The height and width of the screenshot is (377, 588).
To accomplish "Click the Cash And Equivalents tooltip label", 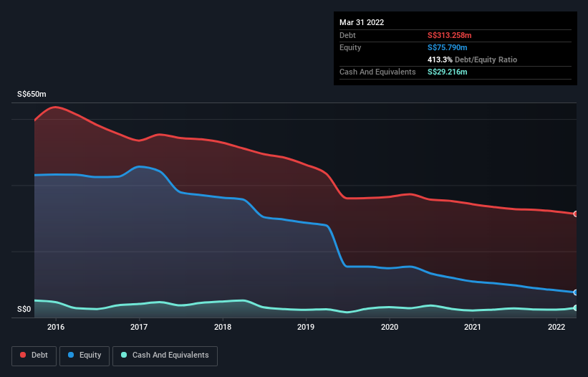I will click(x=377, y=72).
